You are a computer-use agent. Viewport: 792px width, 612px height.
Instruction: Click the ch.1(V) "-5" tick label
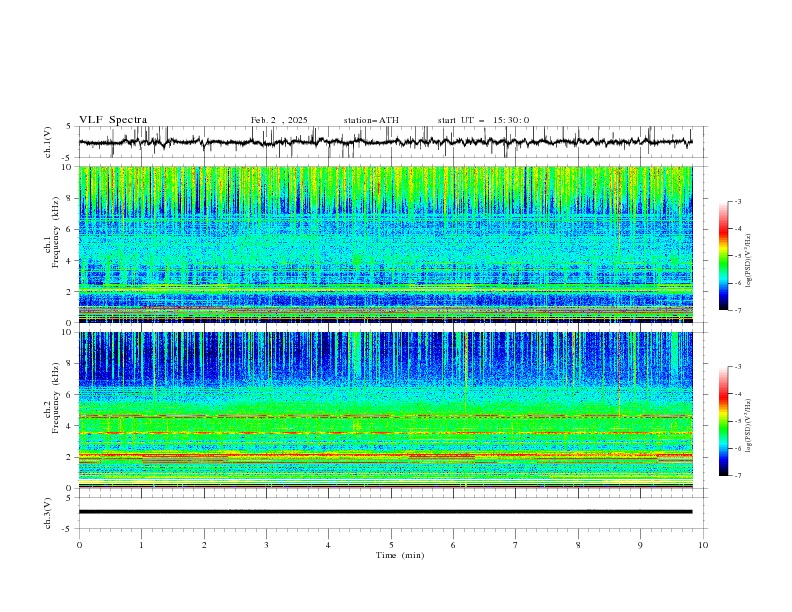pyautogui.click(x=68, y=158)
